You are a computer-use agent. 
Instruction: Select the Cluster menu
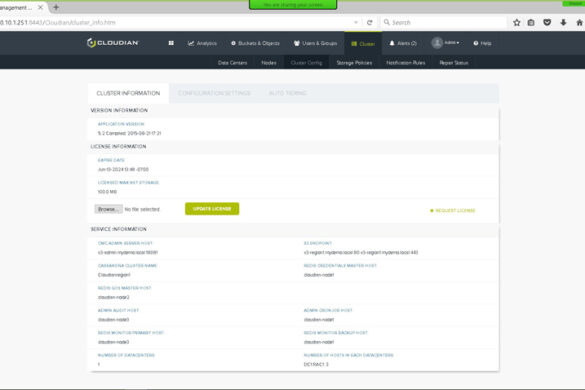[x=363, y=44]
